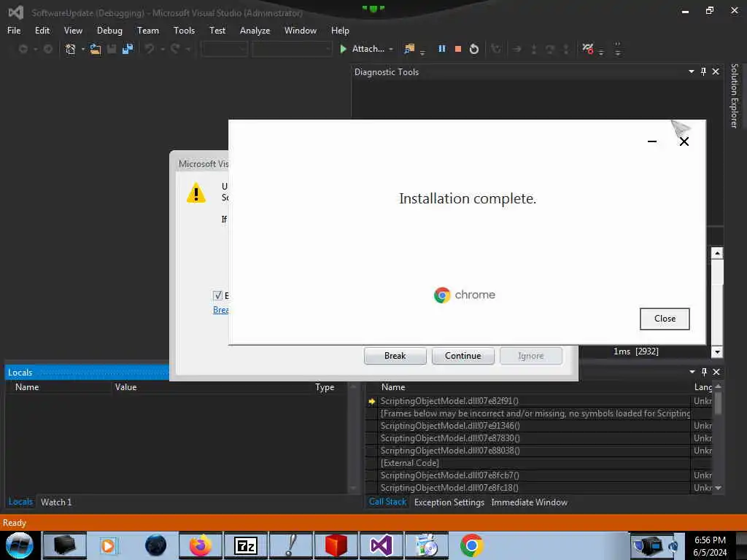Switch to the Exception Settings tab

pos(449,502)
